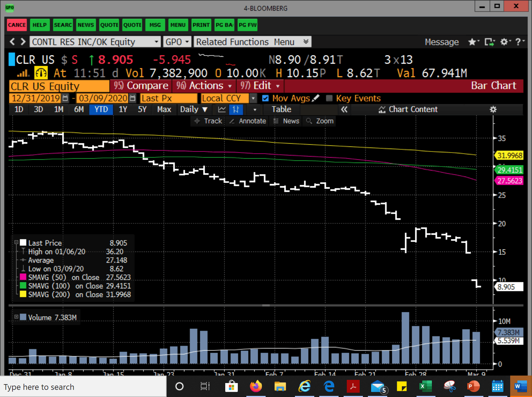Enable the Key Events checkbox

(329, 98)
